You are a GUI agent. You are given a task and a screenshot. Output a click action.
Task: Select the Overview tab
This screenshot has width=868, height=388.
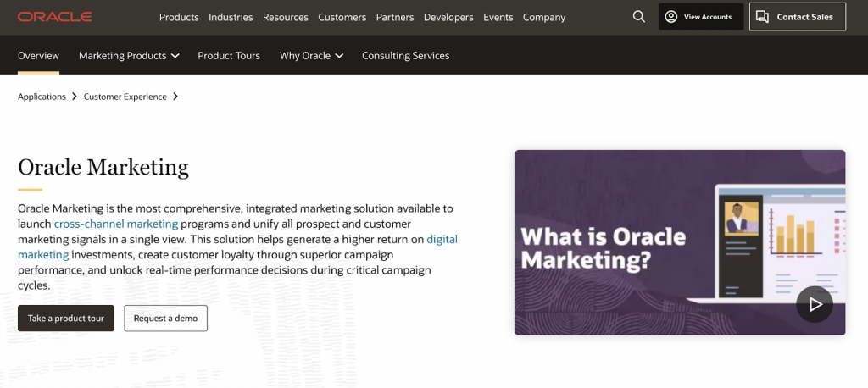[38, 56]
